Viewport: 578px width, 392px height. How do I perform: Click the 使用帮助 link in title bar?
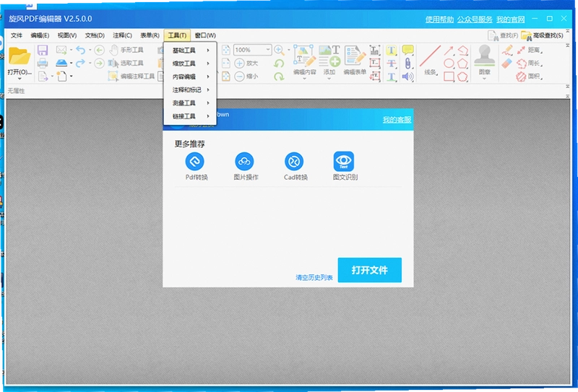click(x=439, y=19)
